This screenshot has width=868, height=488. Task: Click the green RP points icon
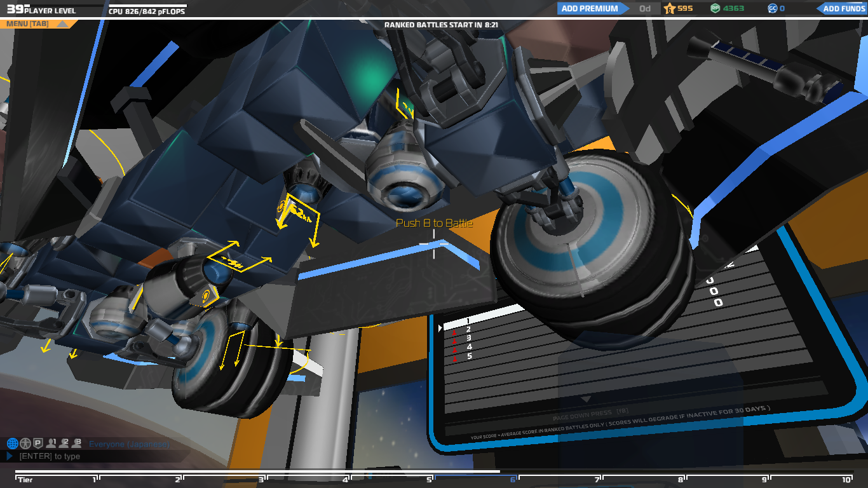715,8
